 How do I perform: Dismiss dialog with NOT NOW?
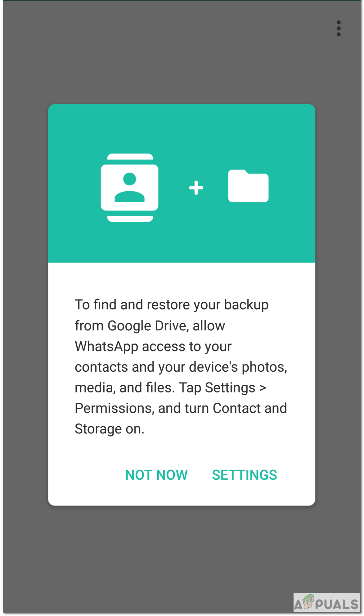click(156, 475)
